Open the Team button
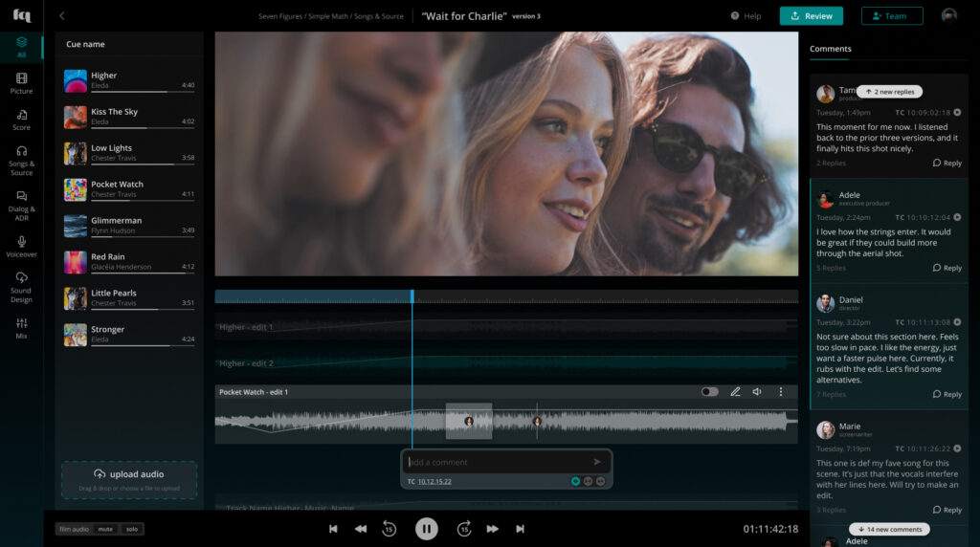 891,16
